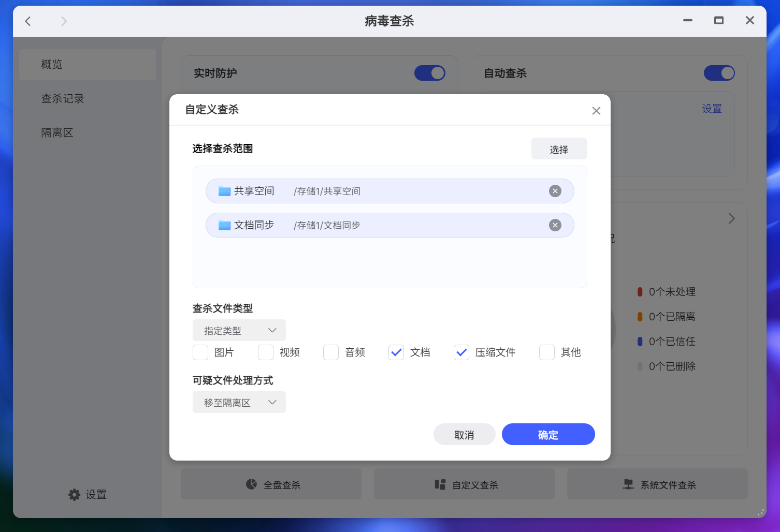Uncheck the 压缩文件 file type box
The image size is (780, 532).
click(461, 352)
